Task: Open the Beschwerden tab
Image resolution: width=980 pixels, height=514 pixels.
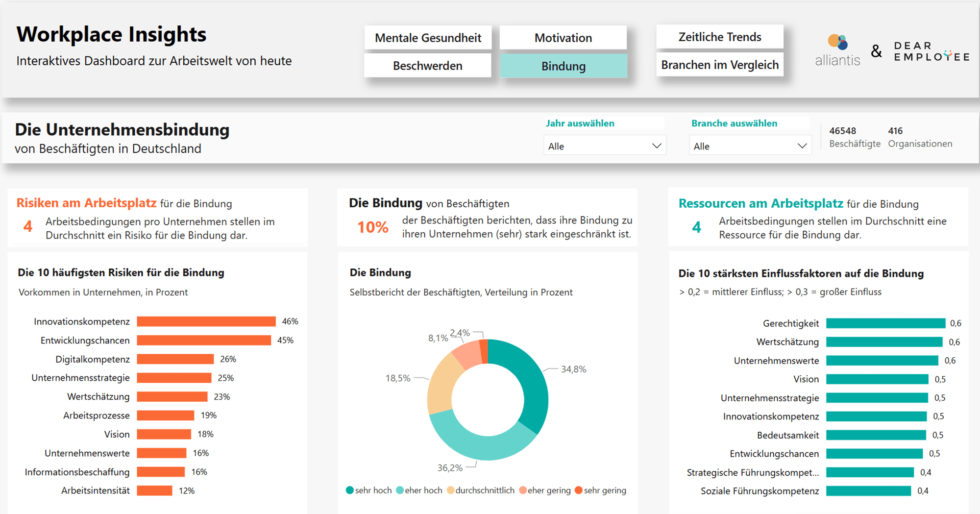Action: pos(428,66)
